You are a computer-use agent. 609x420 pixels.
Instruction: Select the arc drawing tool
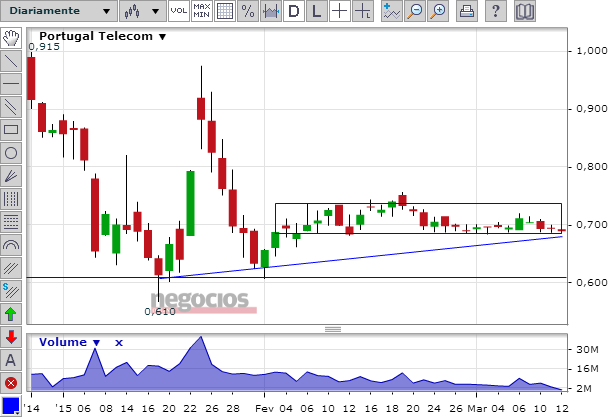pos(11,246)
